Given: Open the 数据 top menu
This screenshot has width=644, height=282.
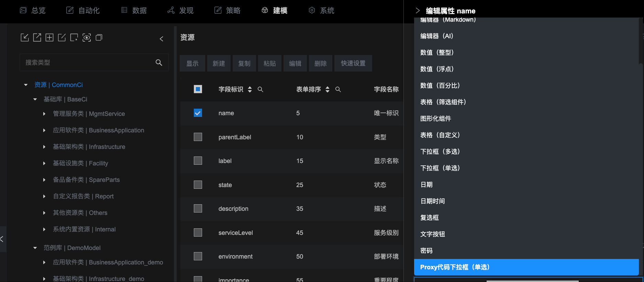Looking at the screenshot, I should (134, 11).
